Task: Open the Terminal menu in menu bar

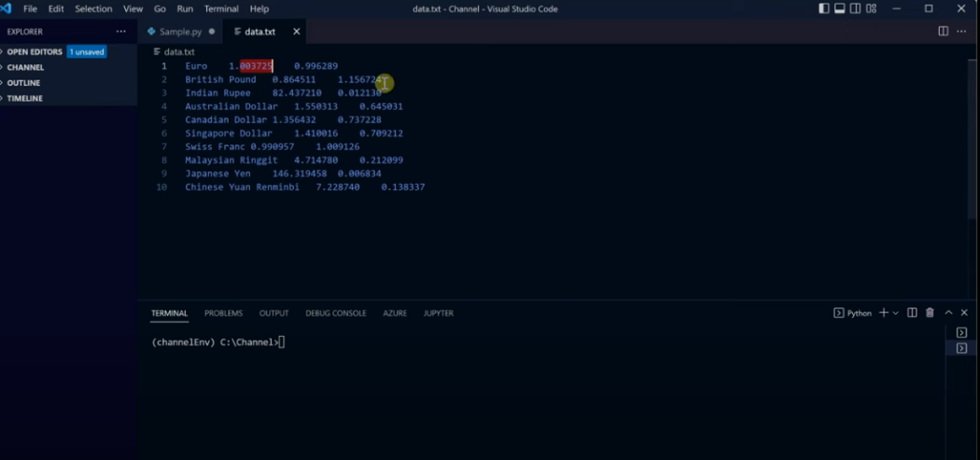Action: pos(221,8)
